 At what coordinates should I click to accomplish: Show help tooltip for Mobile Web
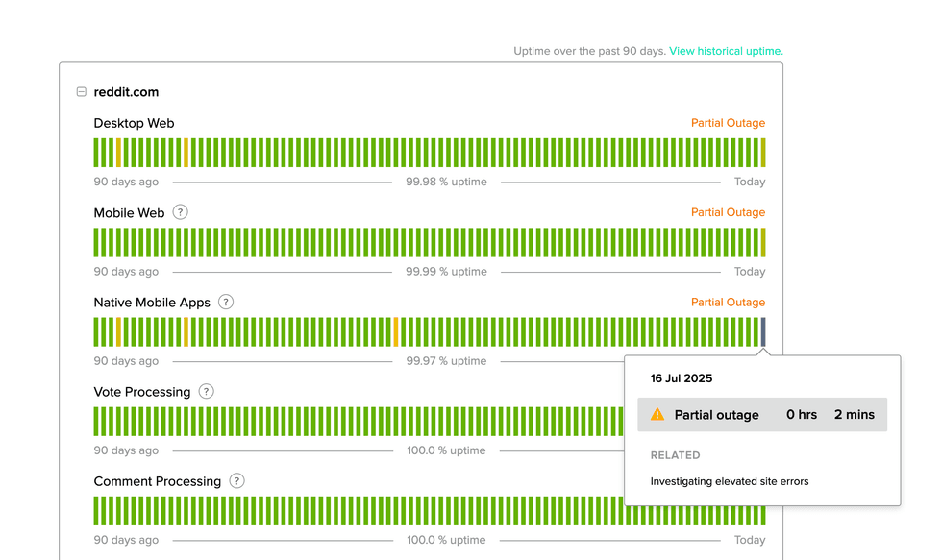click(181, 212)
